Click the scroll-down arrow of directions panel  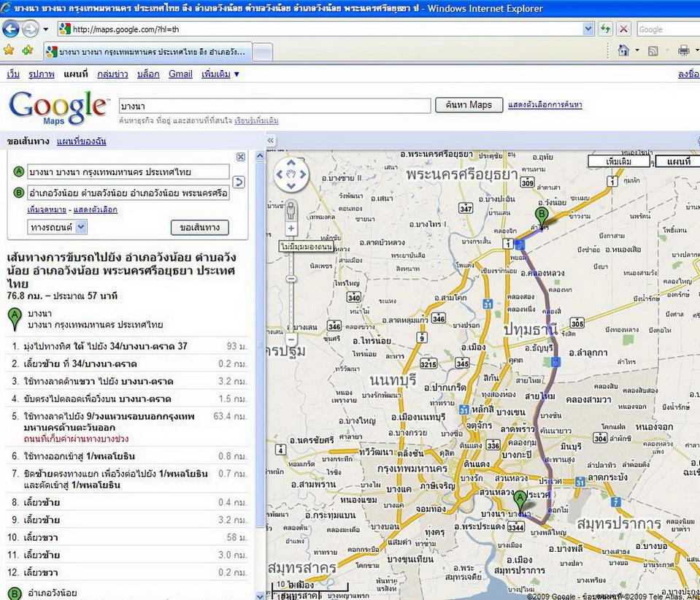[260, 596]
